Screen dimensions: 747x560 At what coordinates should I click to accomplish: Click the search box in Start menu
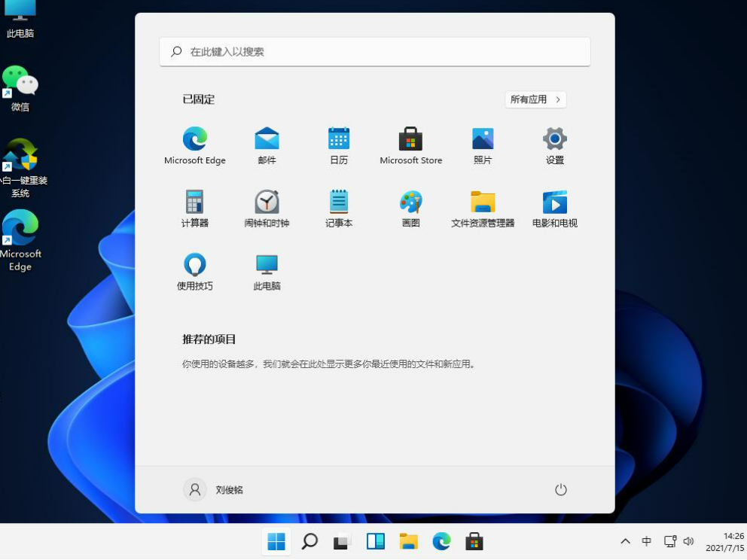(x=375, y=52)
